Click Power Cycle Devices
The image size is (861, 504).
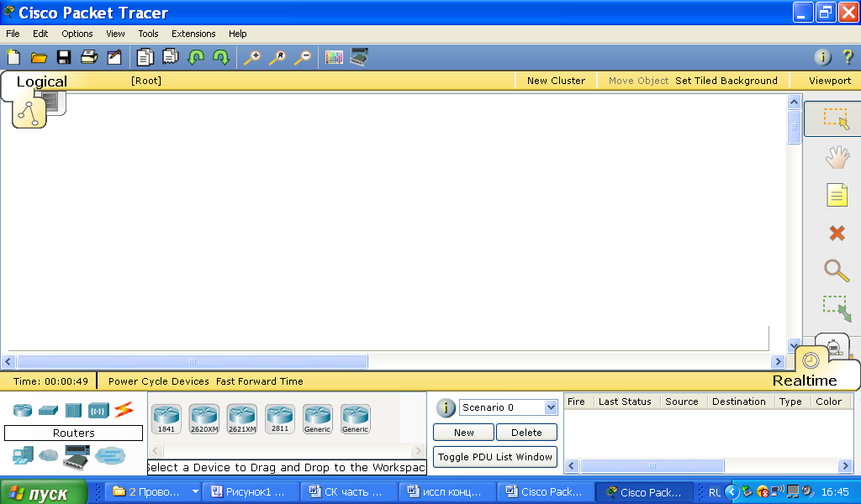(158, 381)
